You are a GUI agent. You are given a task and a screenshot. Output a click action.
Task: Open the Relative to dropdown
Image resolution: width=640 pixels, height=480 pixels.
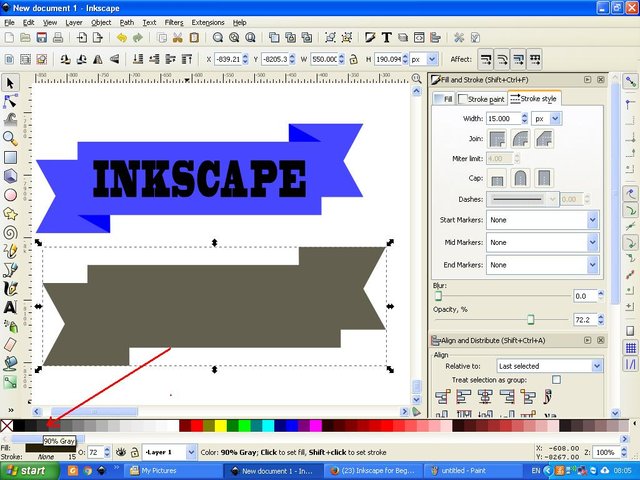pos(549,366)
